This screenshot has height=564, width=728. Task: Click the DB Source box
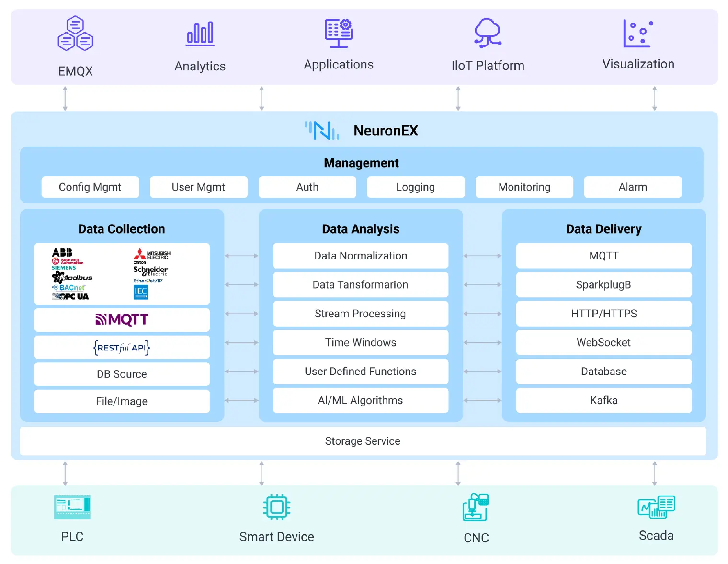pos(122,374)
